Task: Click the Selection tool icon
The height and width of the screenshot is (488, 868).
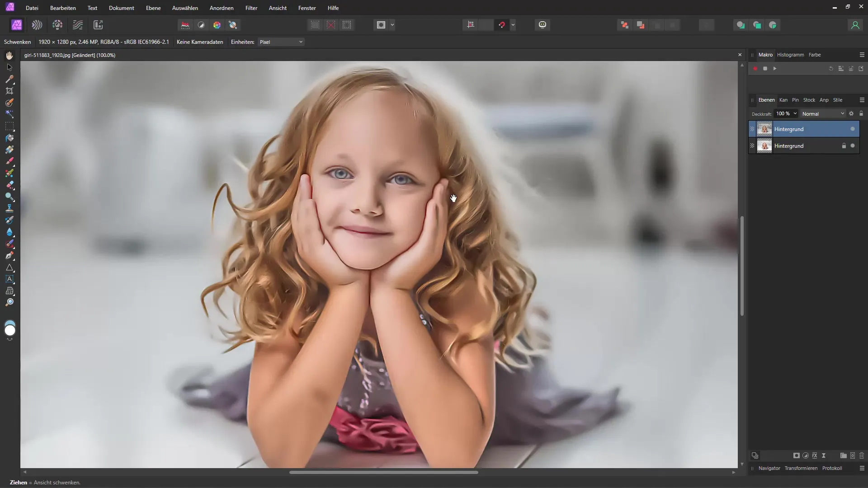Action: [9, 67]
